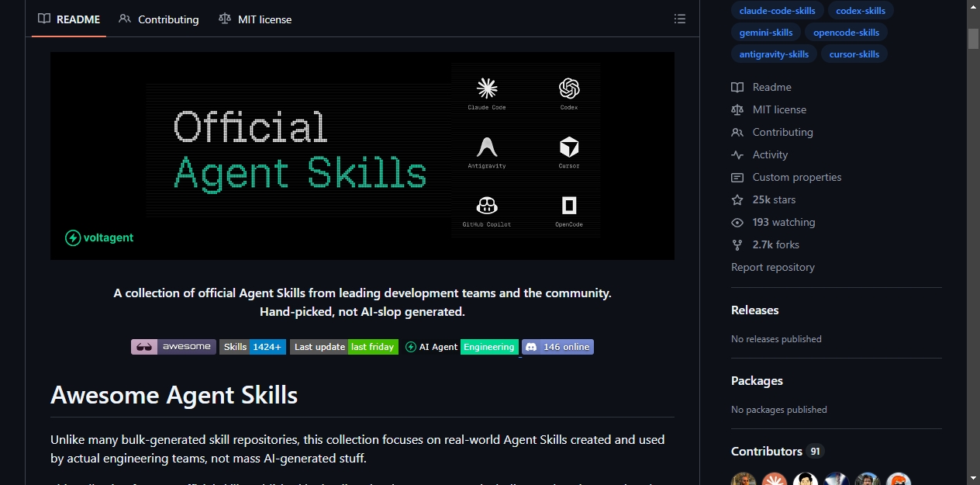Click the Official Agent Skills banner image
This screenshot has height=485, width=980.
[362, 156]
